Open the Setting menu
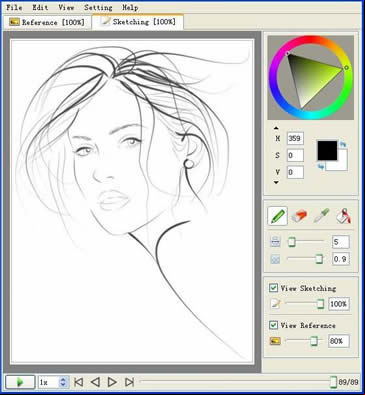 (98, 7)
